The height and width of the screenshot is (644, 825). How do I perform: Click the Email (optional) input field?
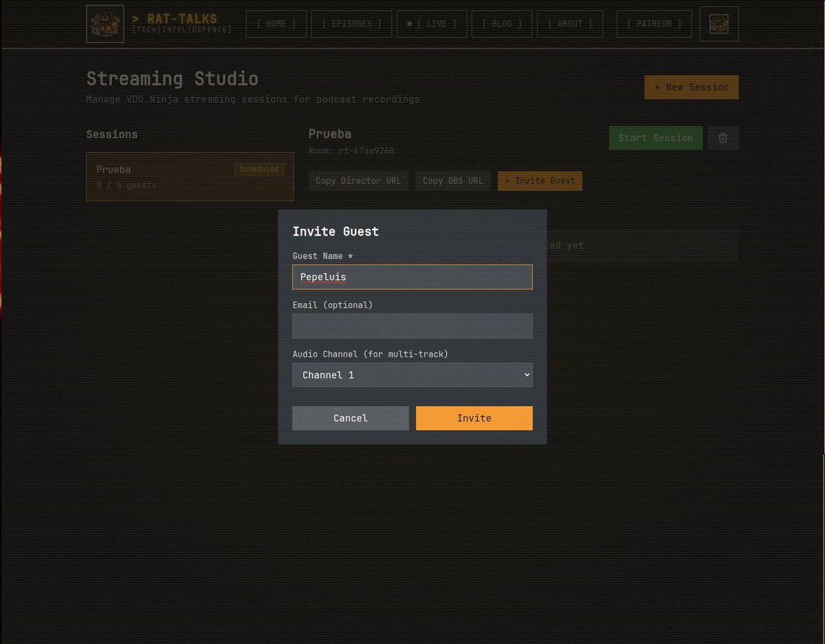point(412,326)
